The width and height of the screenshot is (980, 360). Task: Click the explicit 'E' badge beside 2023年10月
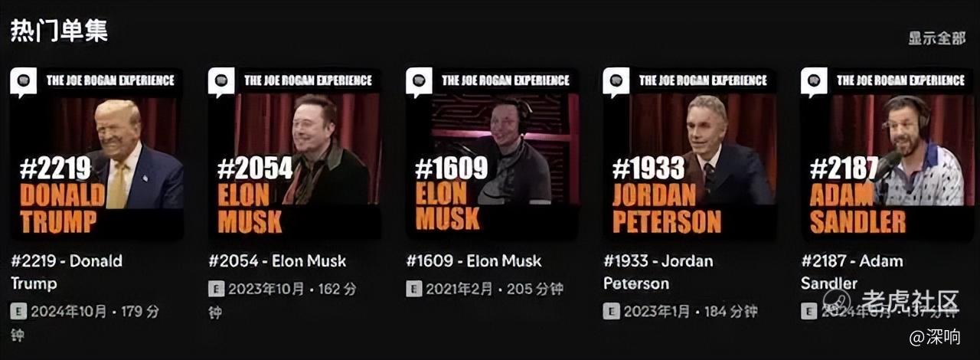[216, 290]
